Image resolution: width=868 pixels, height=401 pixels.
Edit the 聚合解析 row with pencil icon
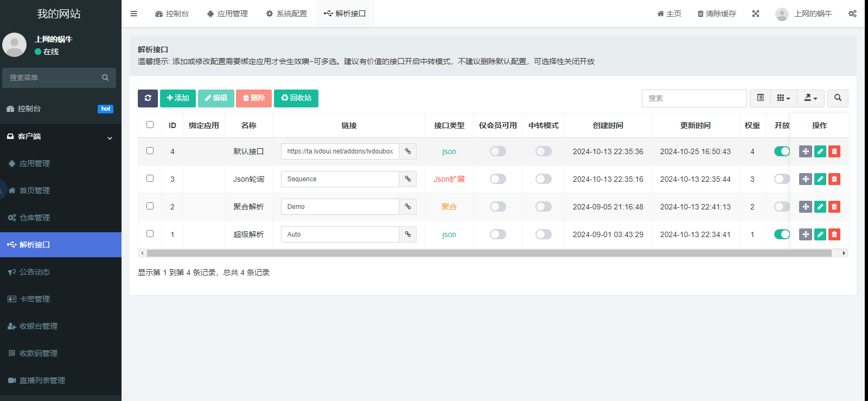tap(820, 207)
